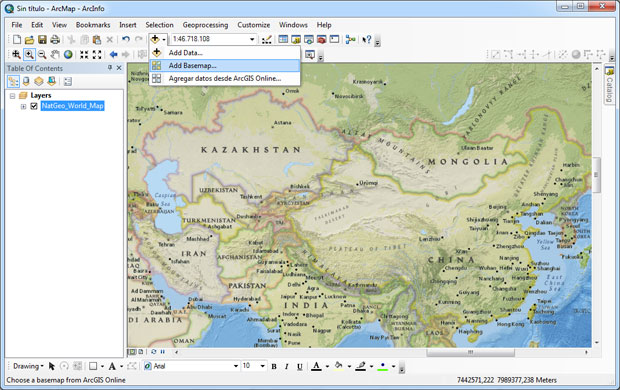Open the Arial font name dropdown
Image resolution: width=620 pixels, height=390 pixels.
236,366
